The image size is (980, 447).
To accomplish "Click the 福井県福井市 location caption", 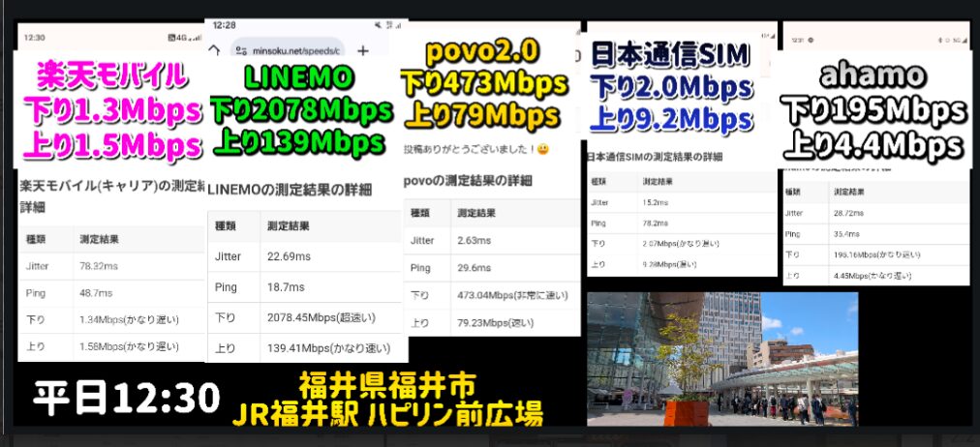I will pyautogui.click(x=387, y=386).
